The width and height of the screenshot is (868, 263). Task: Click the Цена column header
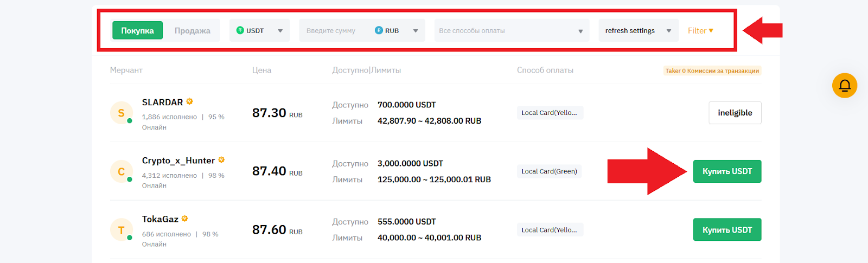261,70
